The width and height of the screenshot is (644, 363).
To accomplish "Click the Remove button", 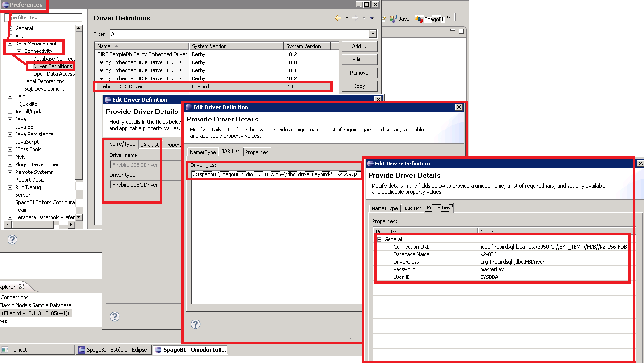I will pyautogui.click(x=359, y=73).
